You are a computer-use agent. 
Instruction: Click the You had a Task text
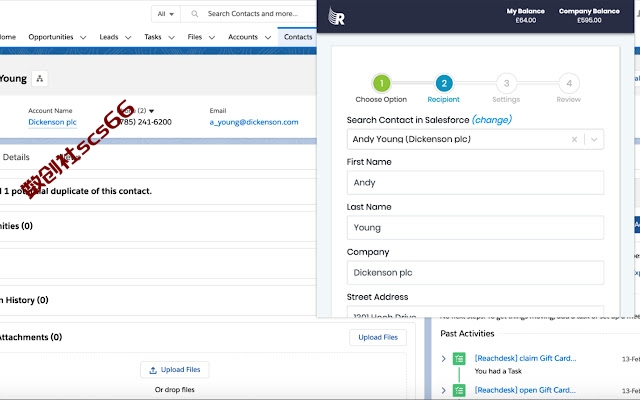click(x=498, y=371)
